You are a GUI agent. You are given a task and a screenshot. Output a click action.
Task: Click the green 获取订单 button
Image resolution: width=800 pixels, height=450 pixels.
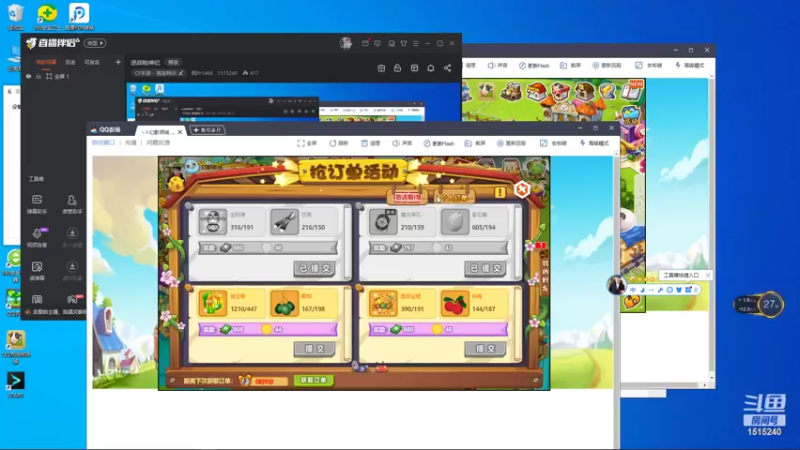coord(314,380)
